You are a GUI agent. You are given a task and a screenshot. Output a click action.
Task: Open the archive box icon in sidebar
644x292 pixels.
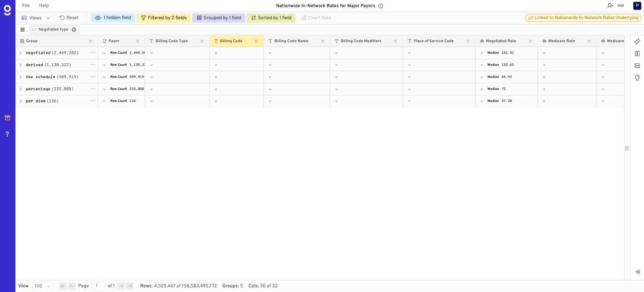(7, 118)
